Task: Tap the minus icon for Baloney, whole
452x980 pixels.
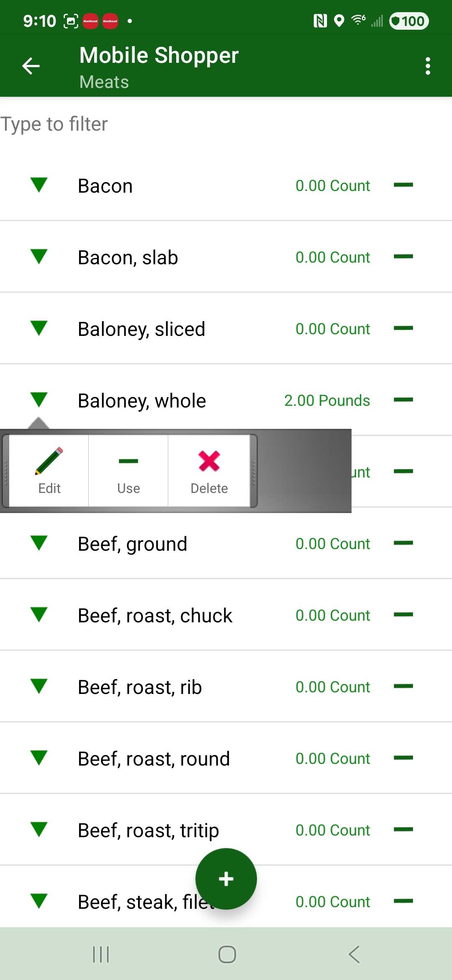Action: tap(403, 400)
